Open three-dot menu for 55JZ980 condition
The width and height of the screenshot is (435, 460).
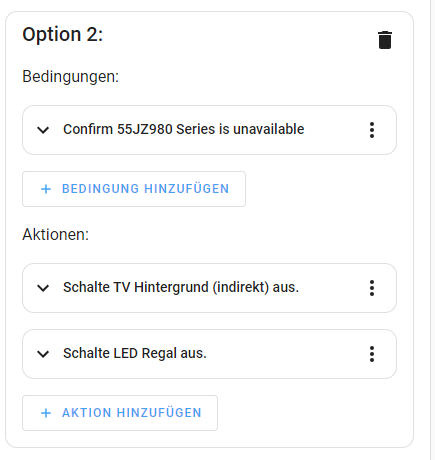pos(372,130)
